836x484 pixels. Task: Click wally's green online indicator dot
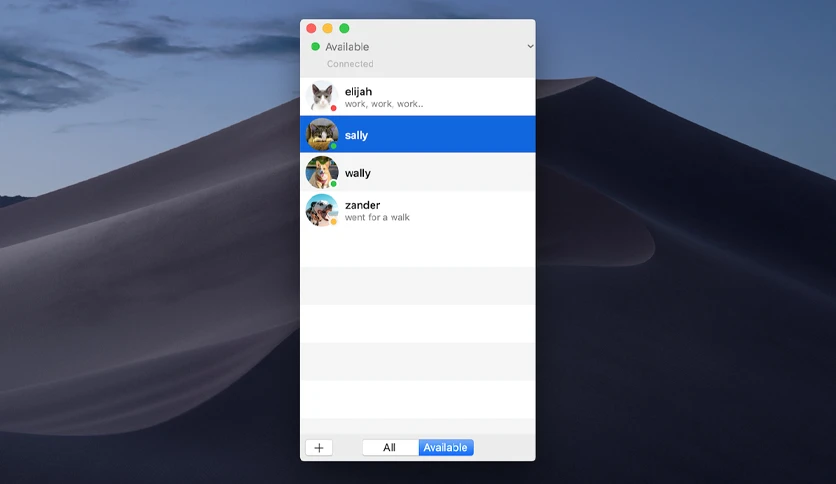click(333, 184)
